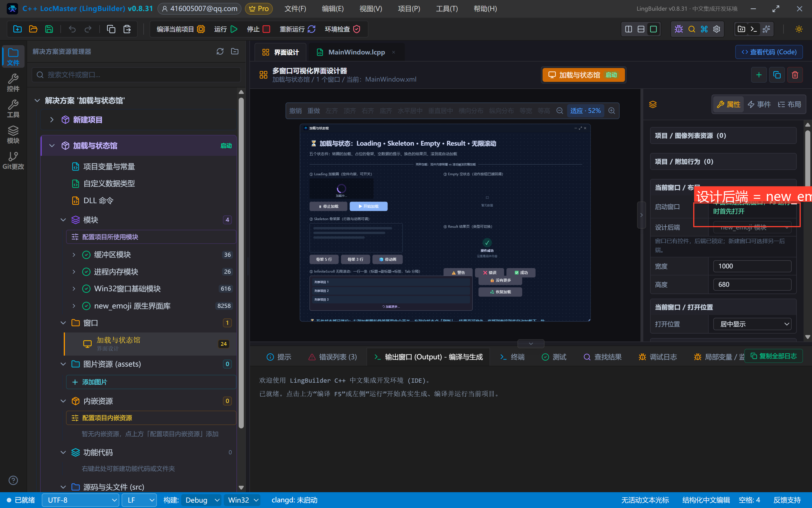
Task: Click the search magnifier in top-right toolbar
Action: [x=692, y=29]
